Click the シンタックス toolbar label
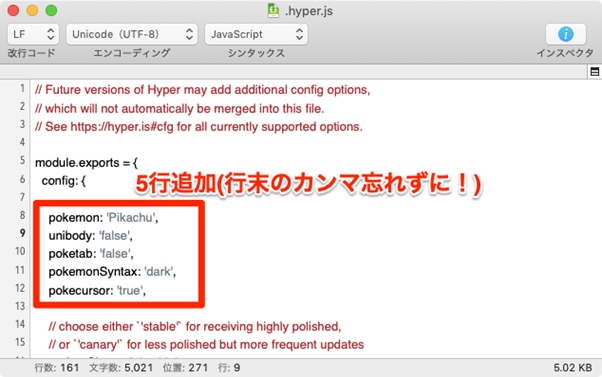This screenshot has height=377, width=602. click(x=256, y=53)
